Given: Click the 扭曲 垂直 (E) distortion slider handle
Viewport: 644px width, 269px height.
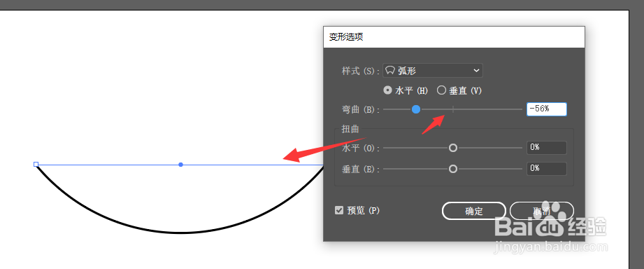Looking at the screenshot, I should tap(452, 169).
